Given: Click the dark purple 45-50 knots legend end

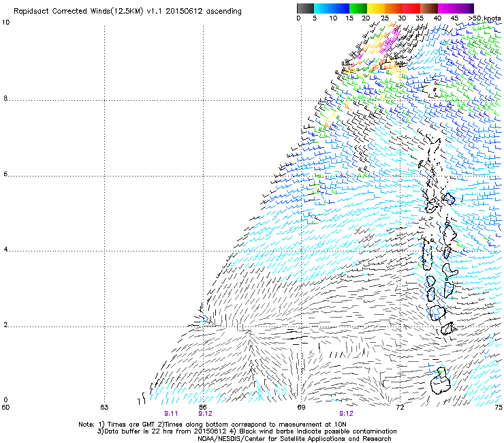Looking at the screenshot, I should pos(464,8).
